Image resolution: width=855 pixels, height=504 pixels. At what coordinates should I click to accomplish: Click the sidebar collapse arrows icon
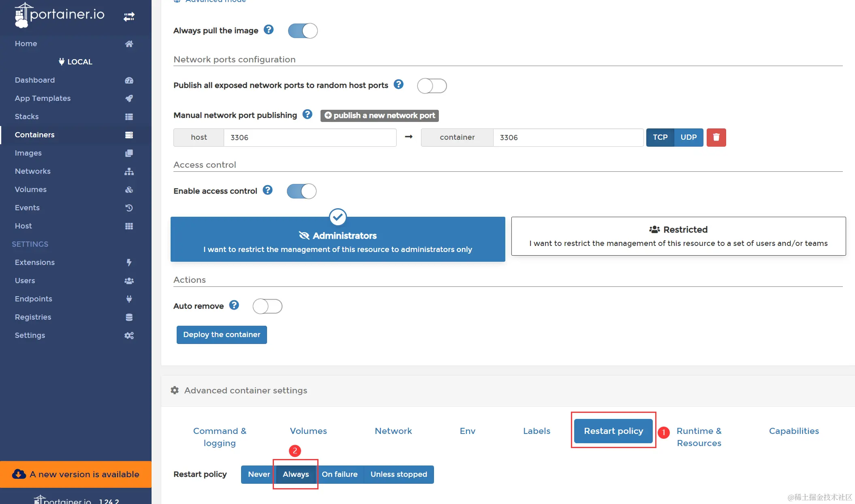click(129, 17)
